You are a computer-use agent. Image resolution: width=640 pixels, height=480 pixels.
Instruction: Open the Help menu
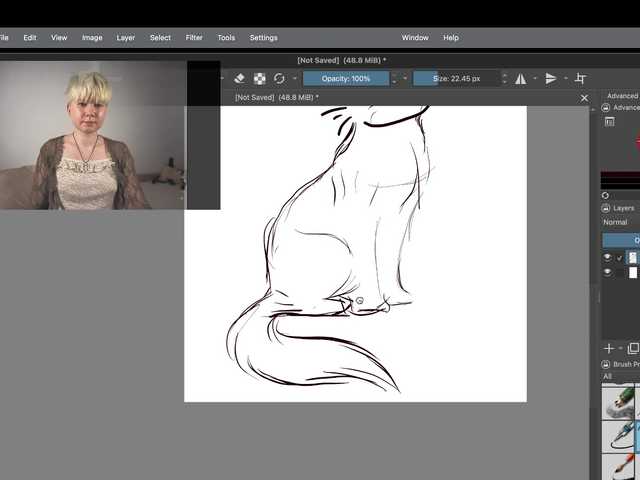451,38
